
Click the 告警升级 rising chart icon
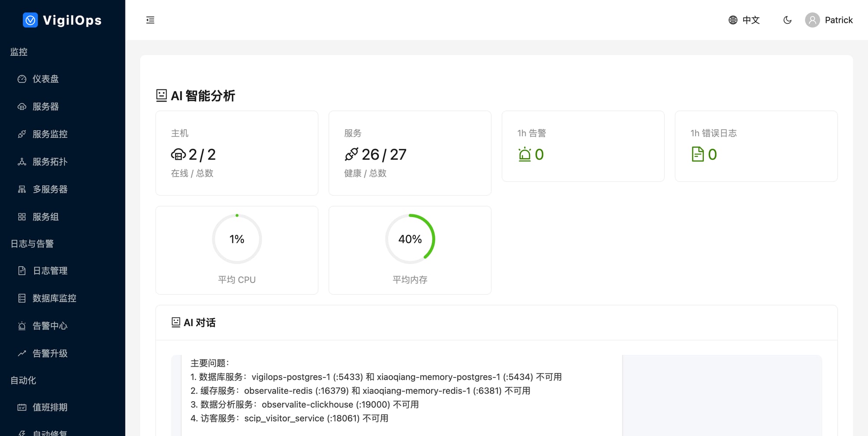click(x=22, y=353)
